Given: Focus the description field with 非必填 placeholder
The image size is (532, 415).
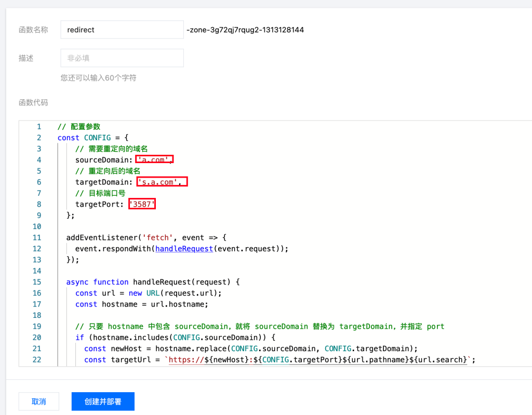Looking at the screenshot, I should point(122,58).
